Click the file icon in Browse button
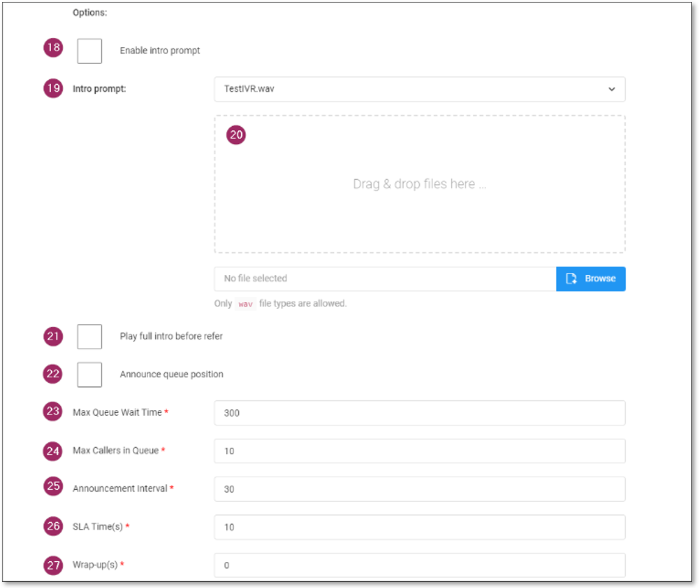 (571, 278)
